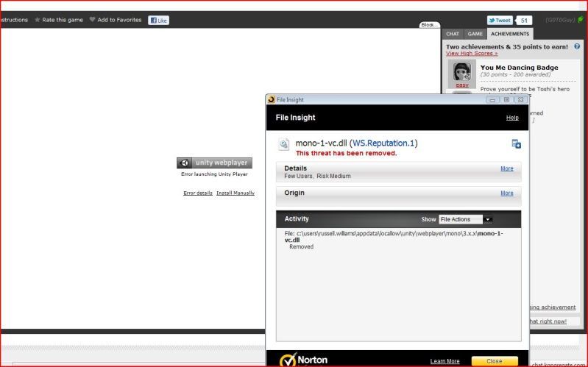Viewport: 588px width, 367px height.
Task: Open the Show File Actions dropdown
Action: coord(465,219)
